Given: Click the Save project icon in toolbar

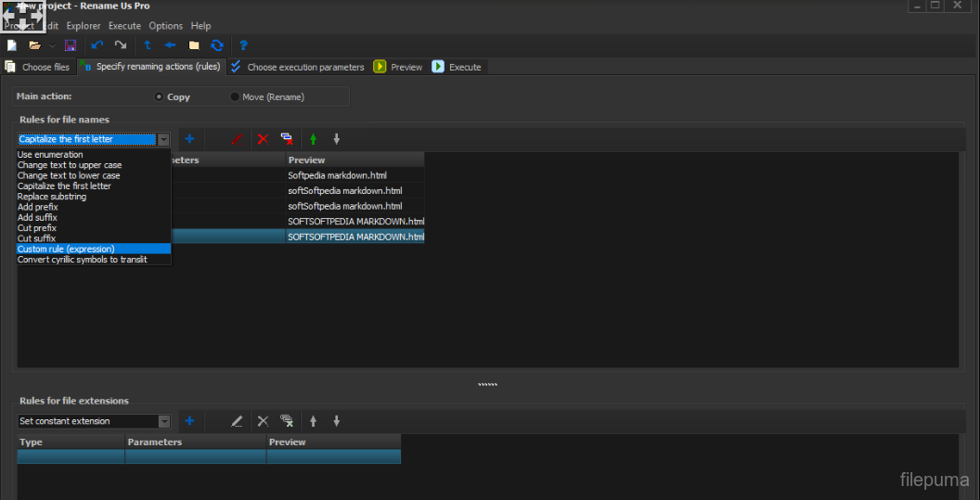Looking at the screenshot, I should pos(71,45).
